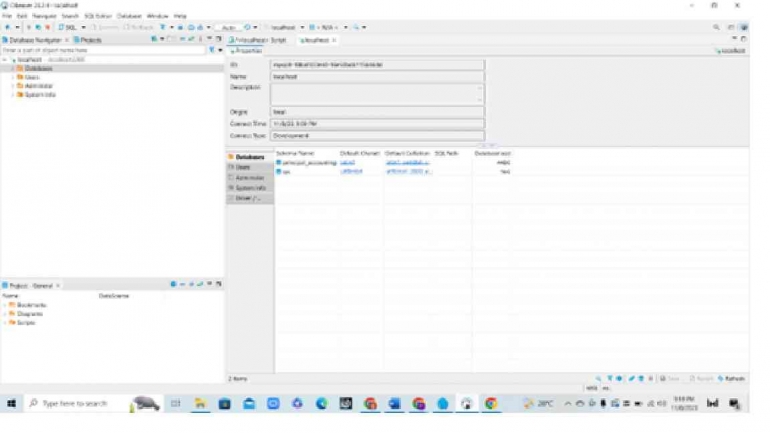Open File Explorer from the taskbar
770x433 pixels.
pyautogui.click(x=200, y=404)
